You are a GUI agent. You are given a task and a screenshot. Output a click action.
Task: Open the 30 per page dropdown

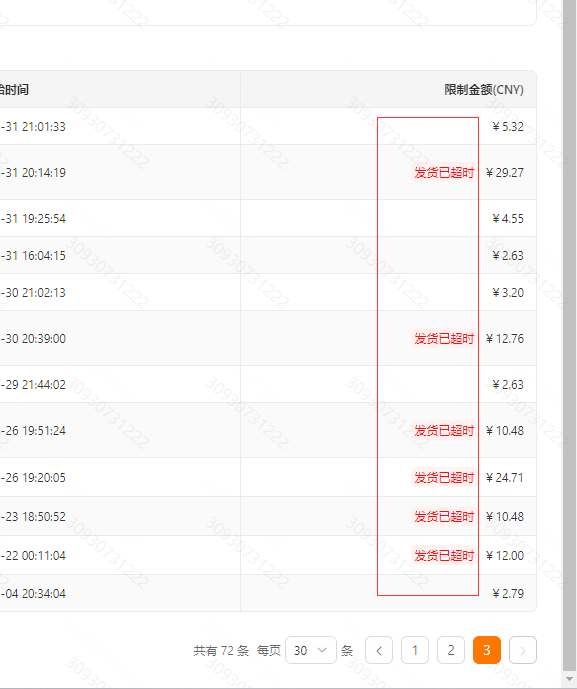coord(311,650)
